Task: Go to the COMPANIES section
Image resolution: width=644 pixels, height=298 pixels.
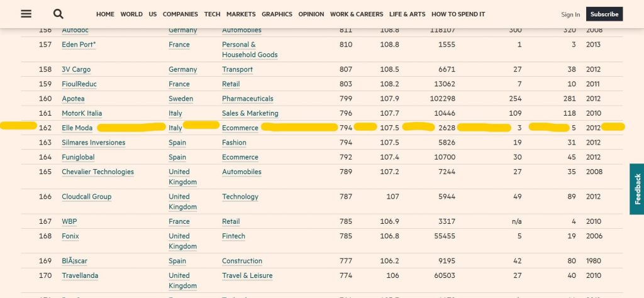Action: 180,14
